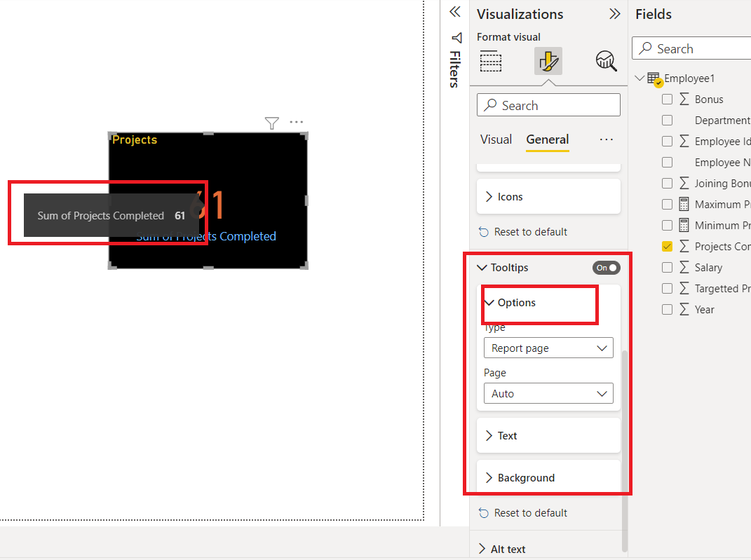
Task: Select the Format visual paintbrush icon
Action: click(x=548, y=61)
